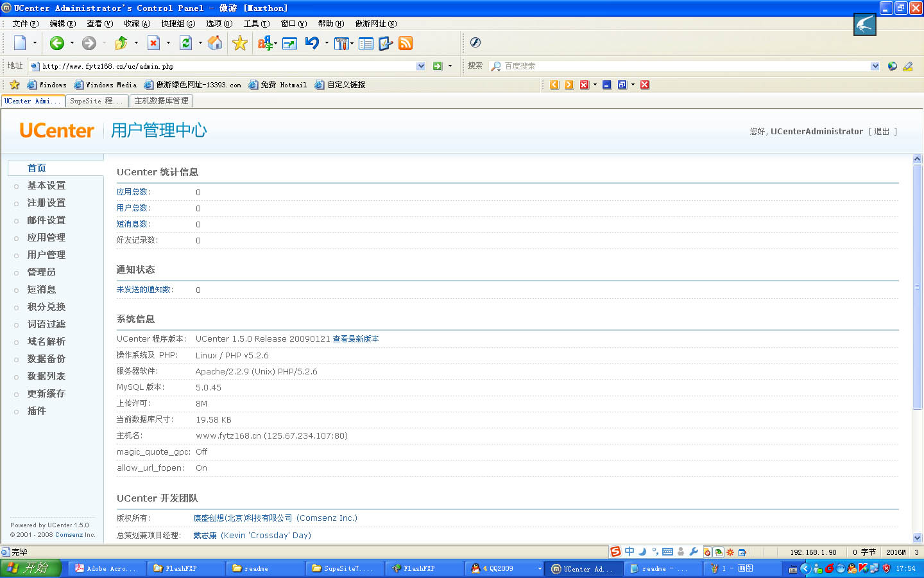Screen dimensions: 924x578
Task: Expand the Refresh button dropdown arrow
Action: tap(200, 43)
